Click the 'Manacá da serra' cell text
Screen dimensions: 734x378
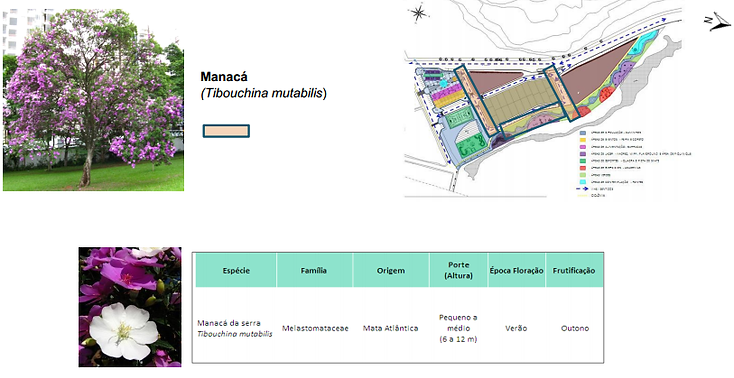229,323
